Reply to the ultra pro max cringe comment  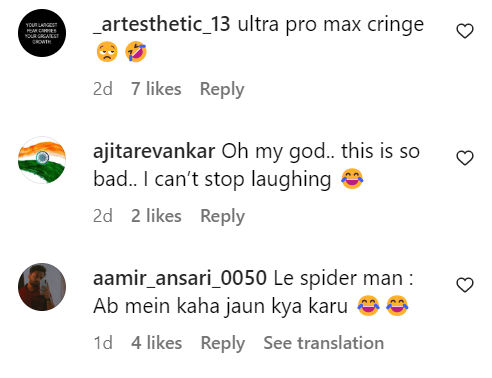pyautogui.click(x=222, y=89)
